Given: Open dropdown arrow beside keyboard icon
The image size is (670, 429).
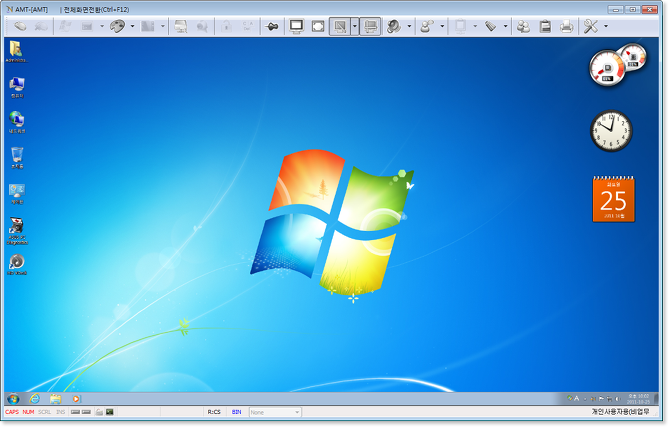Looking at the screenshot, I should (x=102, y=26).
